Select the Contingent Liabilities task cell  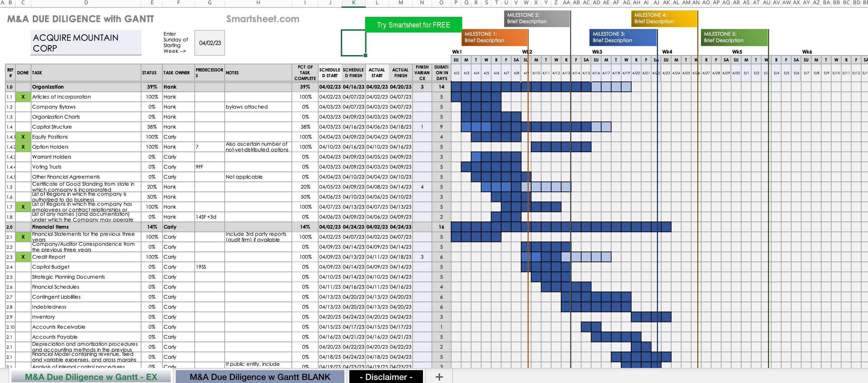[x=86, y=297]
